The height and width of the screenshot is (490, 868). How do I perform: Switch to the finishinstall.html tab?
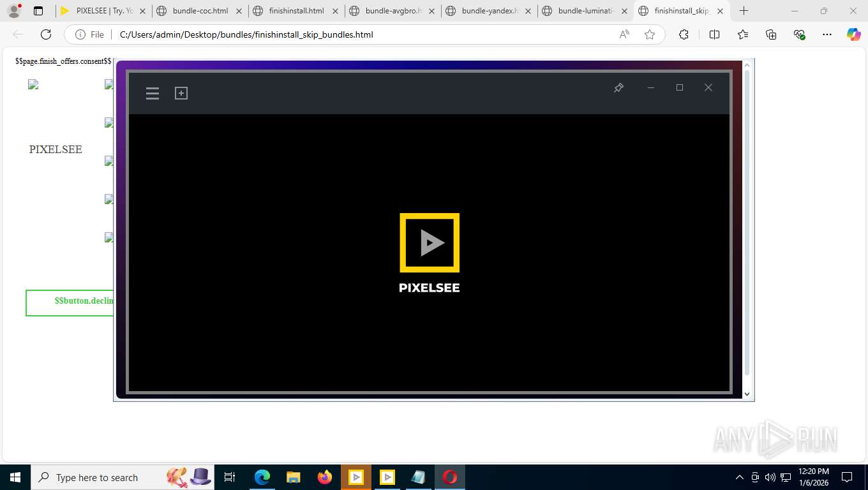tap(297, 11)
